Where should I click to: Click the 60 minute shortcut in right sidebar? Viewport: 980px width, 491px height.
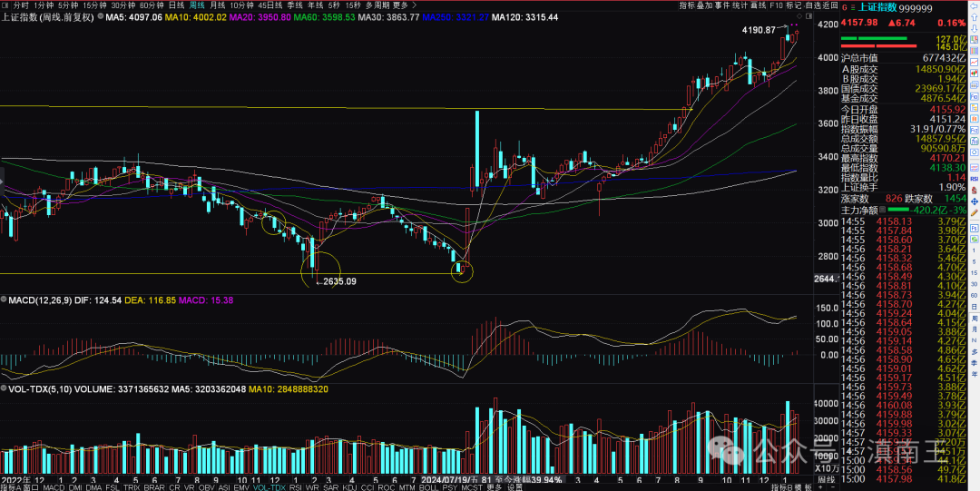click(x=975, y=295)
